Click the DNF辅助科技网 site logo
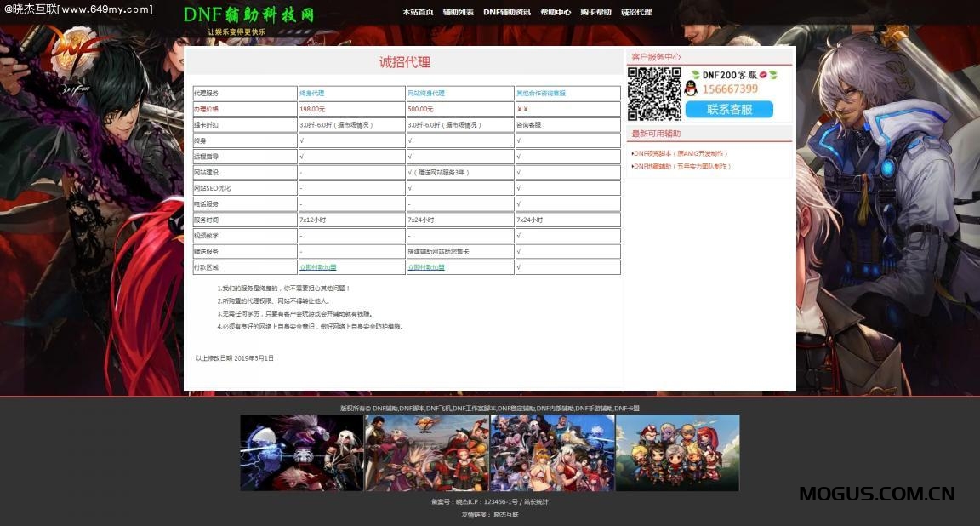The width and height of the screenshot is (980, 526). [x=247, y=15]
